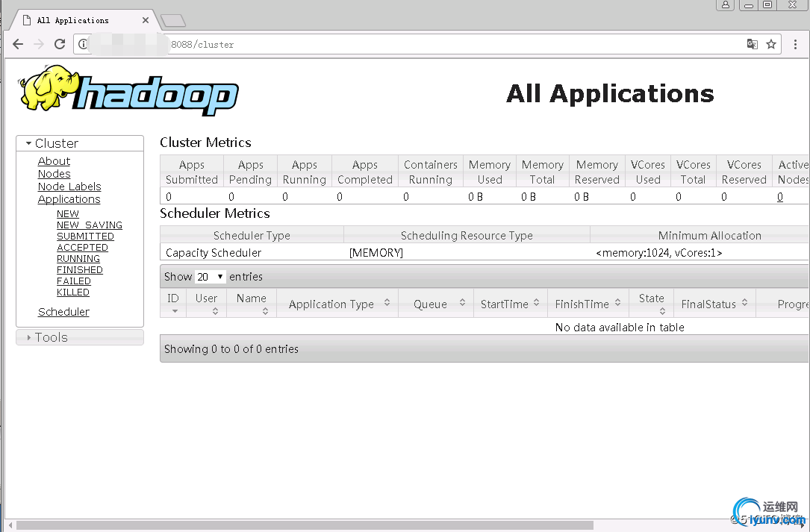
Task: Open the Chrome three-dot menu
Action: (796, 45)
